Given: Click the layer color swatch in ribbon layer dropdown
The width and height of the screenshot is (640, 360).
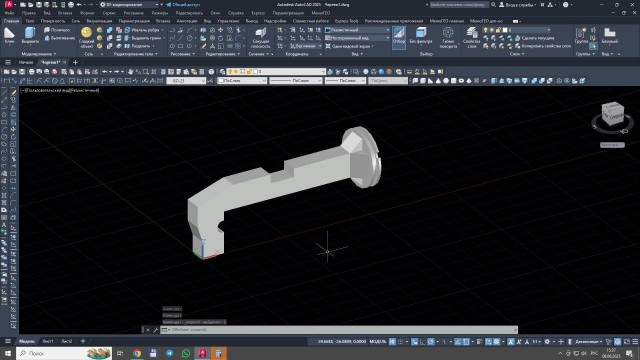Looking at the screenshot, I should coord(505,30).
